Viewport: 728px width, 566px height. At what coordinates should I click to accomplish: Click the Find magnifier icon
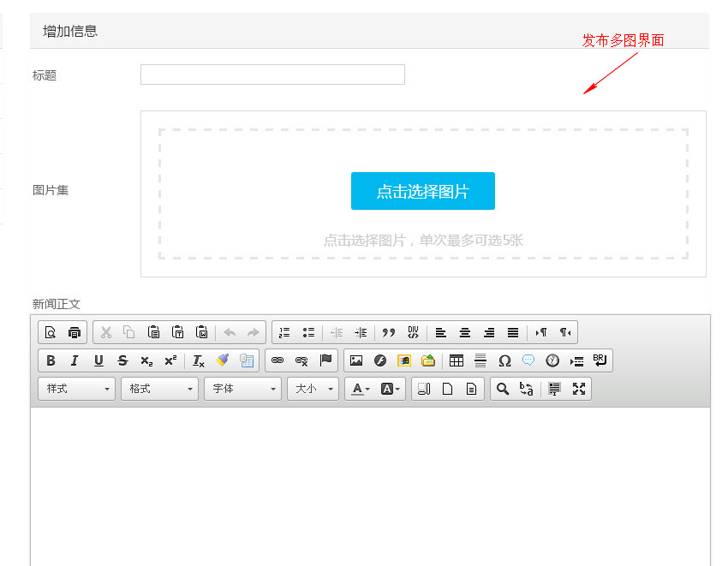(x=503, y=389)
